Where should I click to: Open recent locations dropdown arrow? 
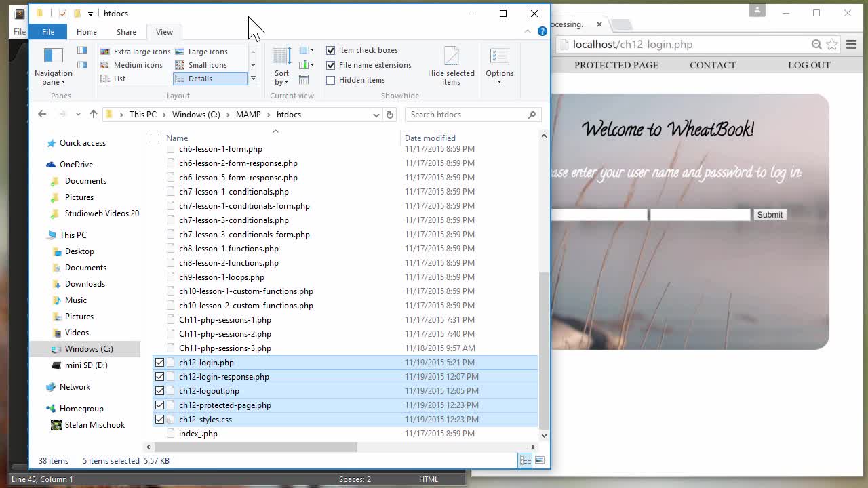coord(78,115)
